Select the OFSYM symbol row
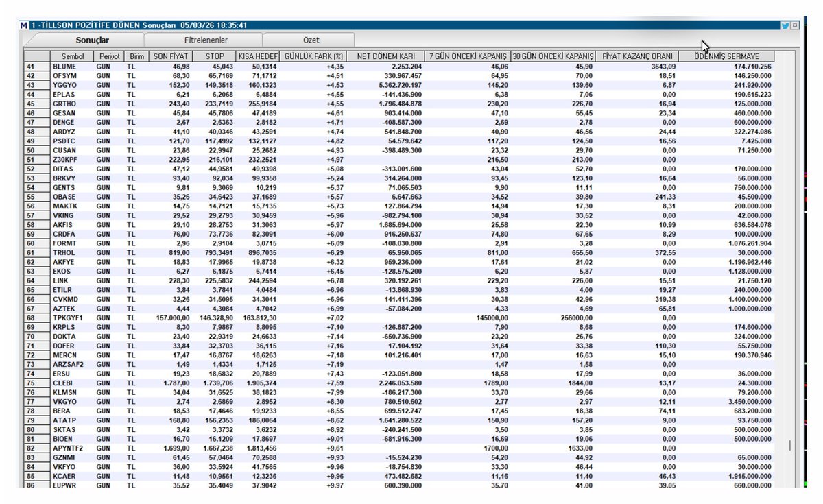 (x=399, y=75)
